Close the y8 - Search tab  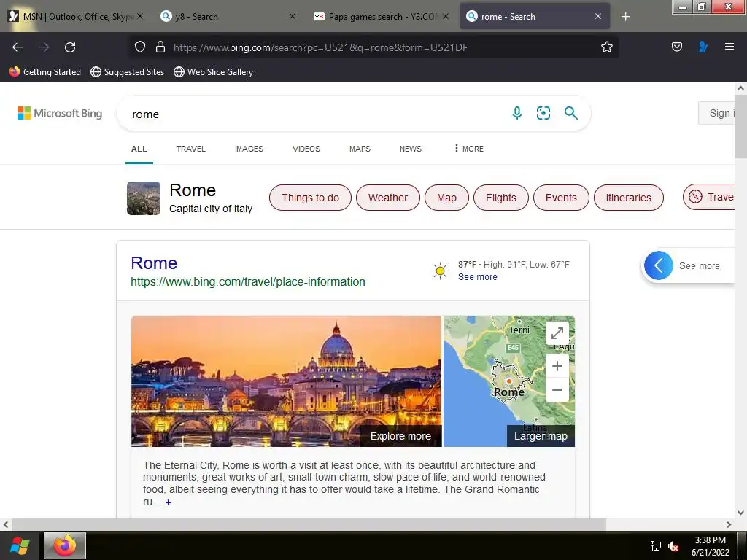click(x=293, y=16)
